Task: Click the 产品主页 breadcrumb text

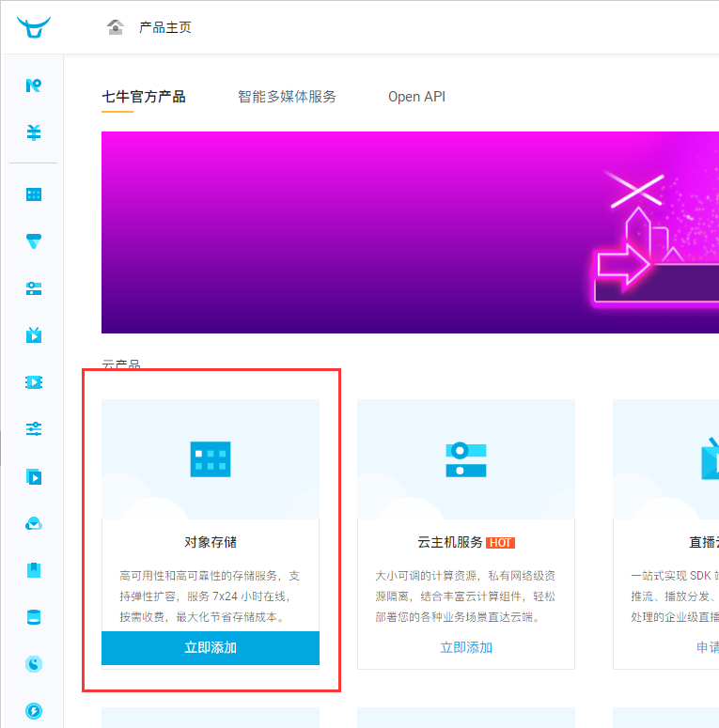Action: (x=164, y=27)
